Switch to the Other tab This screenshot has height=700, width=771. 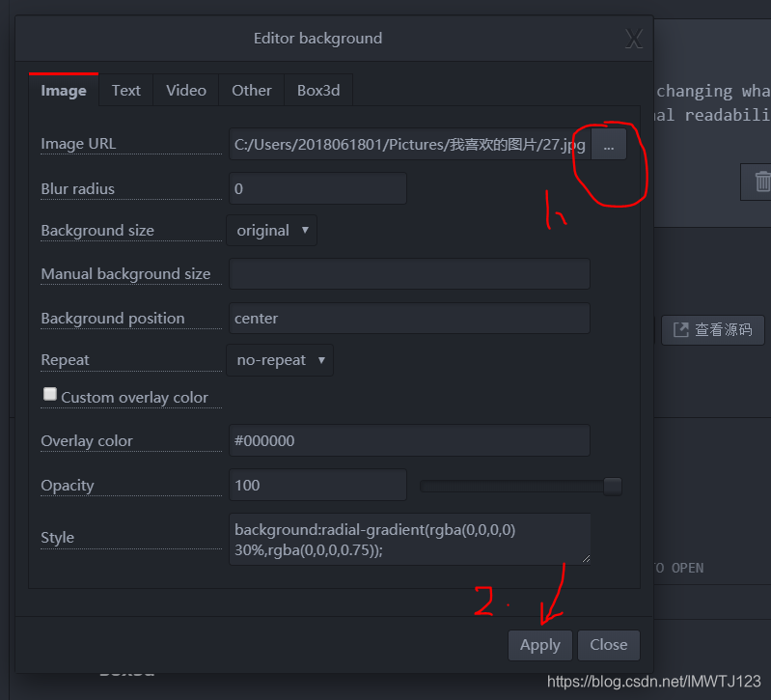pyautogui.click(x=251, y=90)
